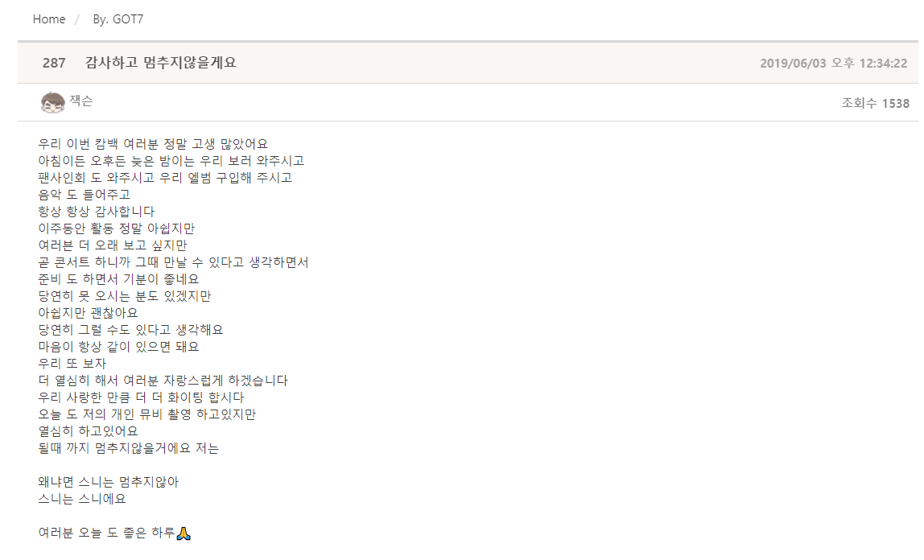The image size is (924, 560).
Task: Click the line 마음이 항상 같이 있으면 돼요
Action: (x=118, y=347)
